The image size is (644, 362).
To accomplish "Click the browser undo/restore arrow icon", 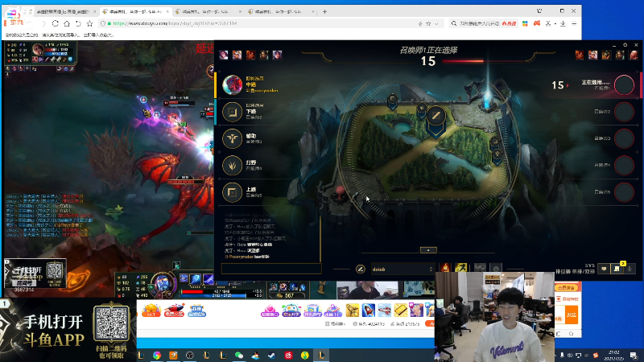I will click(78, 23).
